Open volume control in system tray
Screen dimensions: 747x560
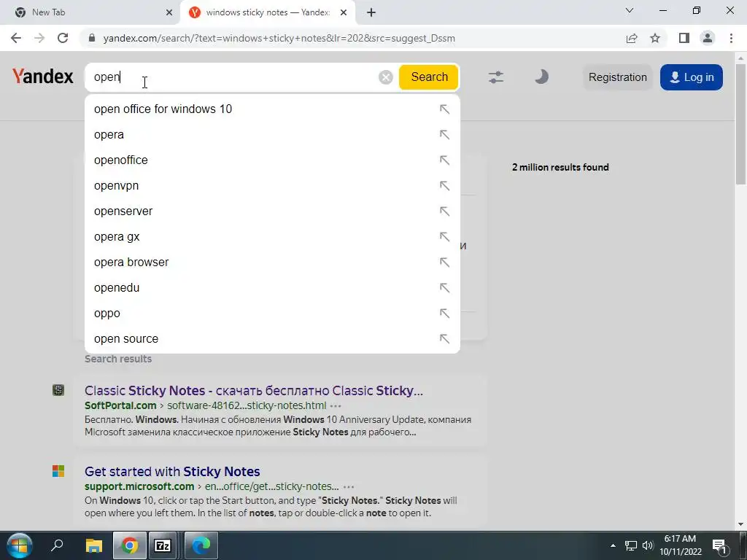click(648, 545)
